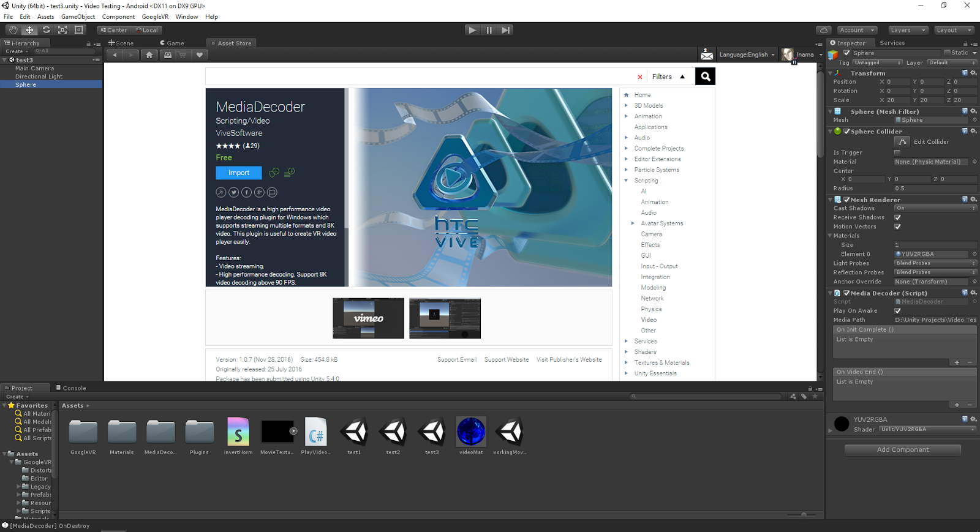Open the Asset Store wish list heart
The width and height of the screenshot is (980, 532).
(x=199, y=54)
